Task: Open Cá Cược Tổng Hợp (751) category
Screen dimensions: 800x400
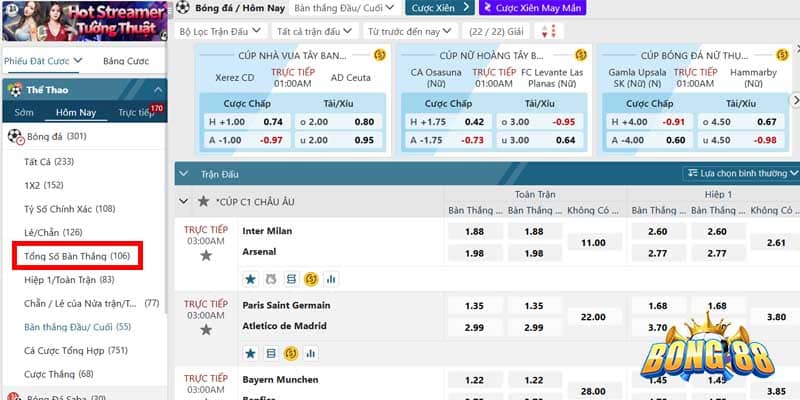Action: [x=76, y=351]
